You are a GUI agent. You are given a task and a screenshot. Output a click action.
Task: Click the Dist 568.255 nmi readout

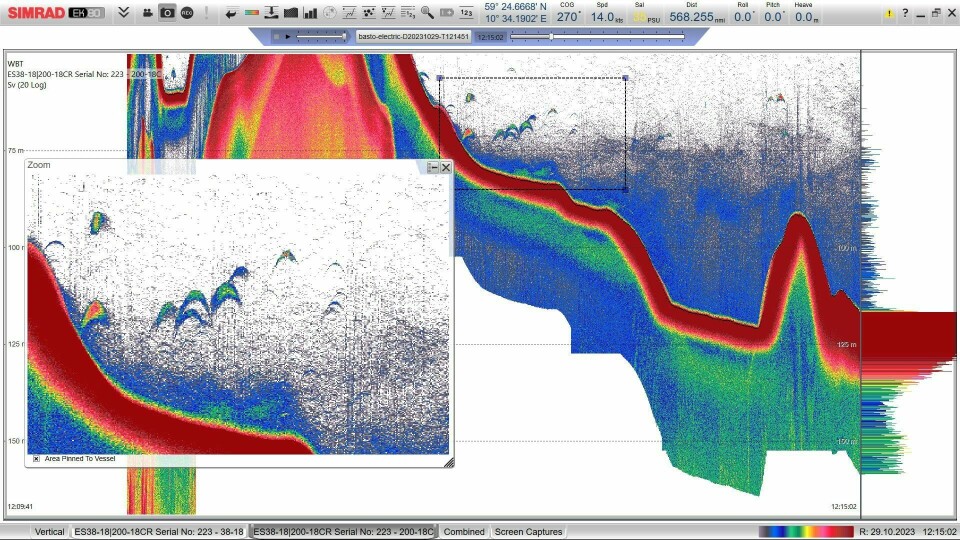[697, 13]
